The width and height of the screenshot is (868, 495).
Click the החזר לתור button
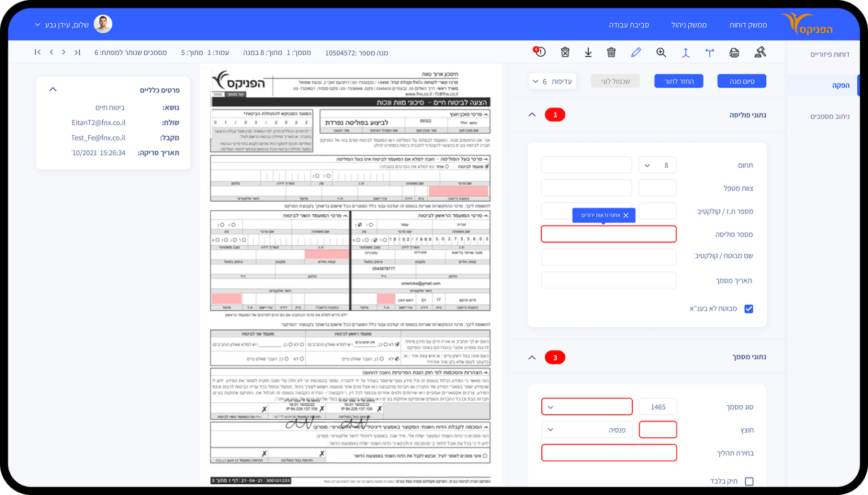pos(679,81)
